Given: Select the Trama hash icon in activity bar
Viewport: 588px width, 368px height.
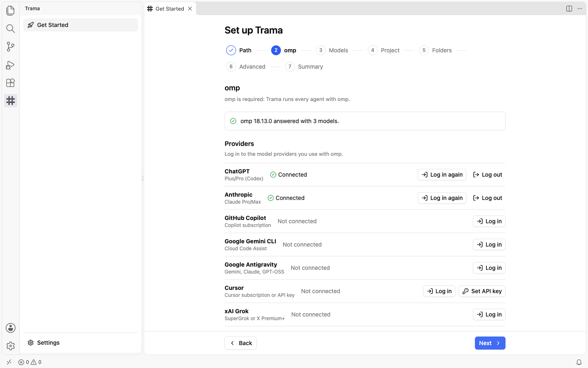Looking at the screenshot, I should pyautogui.click(x=11, y=101).
